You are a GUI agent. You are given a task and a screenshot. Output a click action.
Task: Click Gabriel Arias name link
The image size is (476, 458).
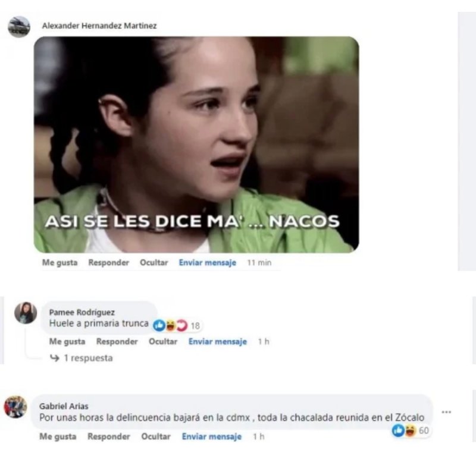tap(64, 406)
